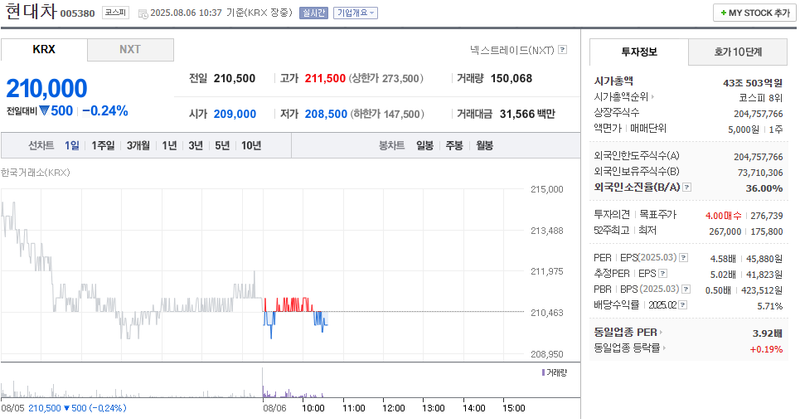The image size is (800, 419).
Task: Click the plus icon in MY STOCK 추가
Action: tap(723, 13)
